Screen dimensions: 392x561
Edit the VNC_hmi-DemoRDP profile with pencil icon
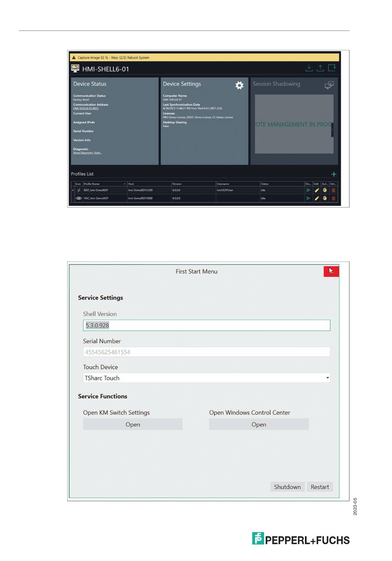317,198
